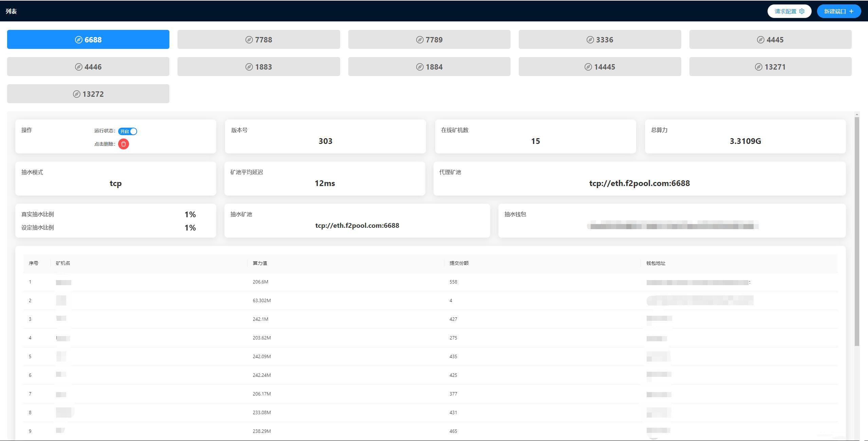Switch to port tab 4445
The height and width of the screenshot is (441, 868).
point(770,39)
